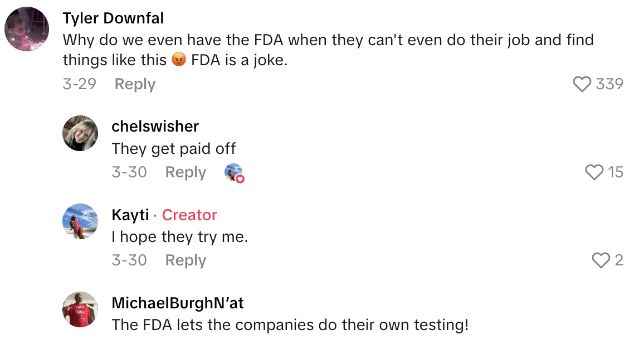Click the 339 like count
Viewport: 644px width, 339px height.
[609, 84]
